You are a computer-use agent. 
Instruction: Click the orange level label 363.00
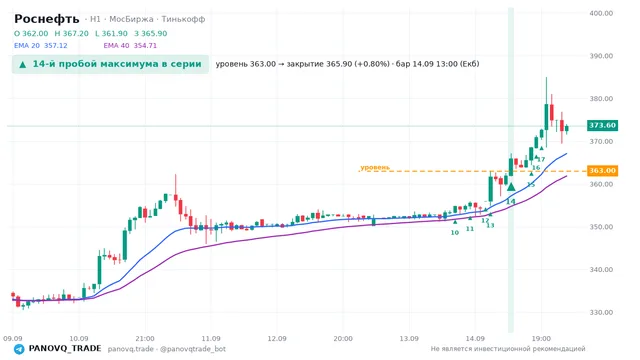tap(602, 171)
